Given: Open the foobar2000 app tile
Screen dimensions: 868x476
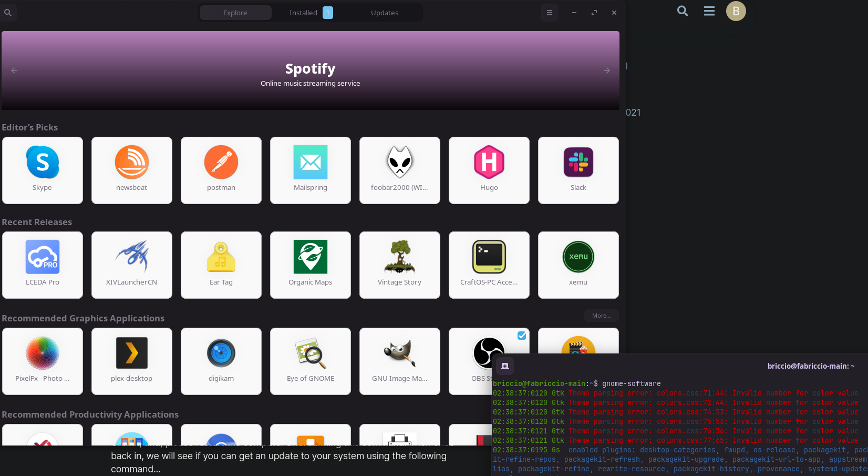Looking at the screenshot, I should point(400,170).
